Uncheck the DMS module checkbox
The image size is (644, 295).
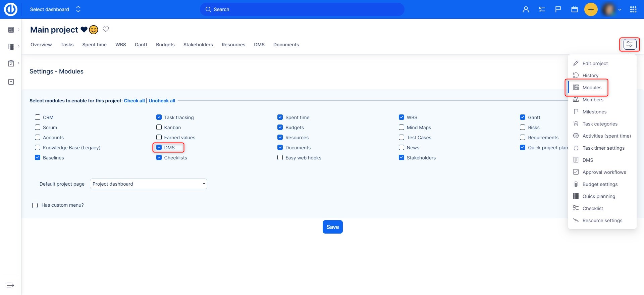pyautogui.click(x=159, y=148)
